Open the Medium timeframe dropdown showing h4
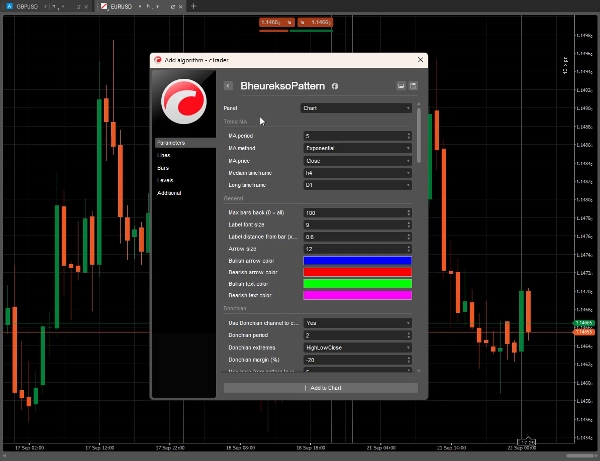This screenshot has width=600, height=461. [x=358, y=173]
